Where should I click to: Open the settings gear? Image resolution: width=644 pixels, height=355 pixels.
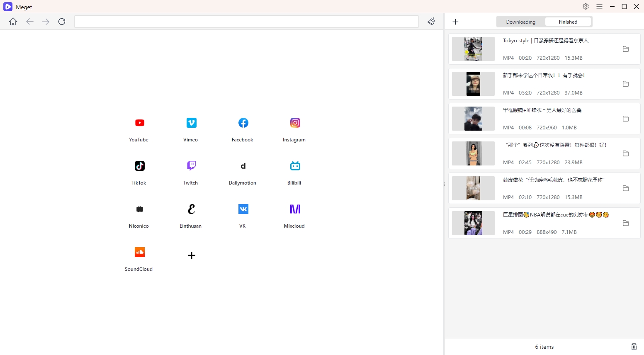tap(586, 7)
